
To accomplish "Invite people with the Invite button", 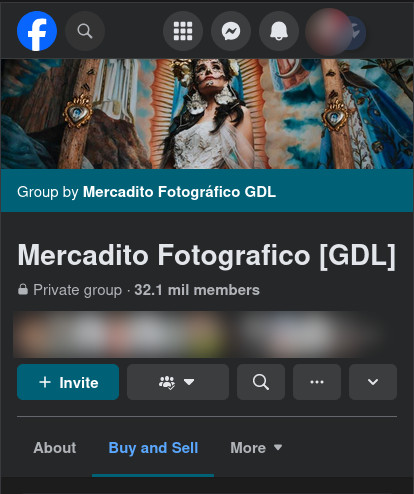I will 68,382.
